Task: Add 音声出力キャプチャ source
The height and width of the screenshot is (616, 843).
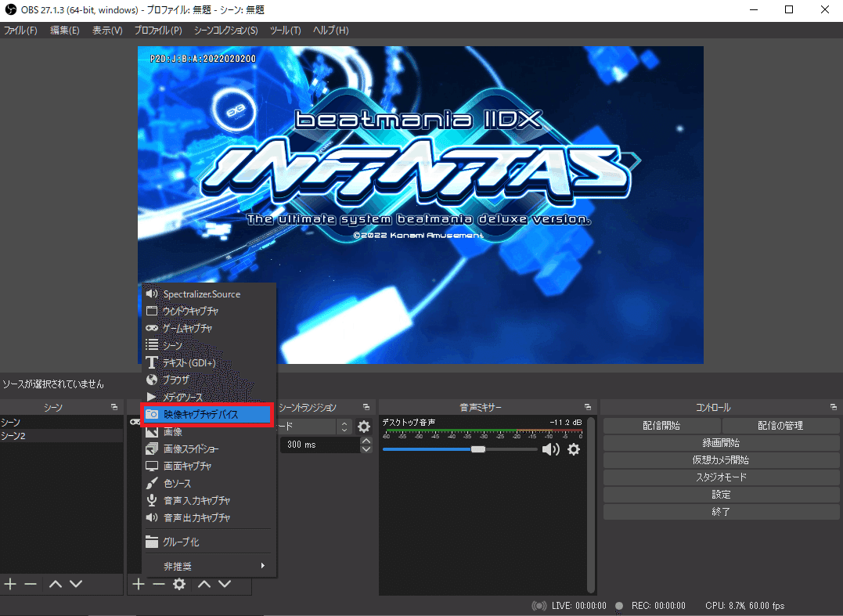Action: [x=209, y=517]
